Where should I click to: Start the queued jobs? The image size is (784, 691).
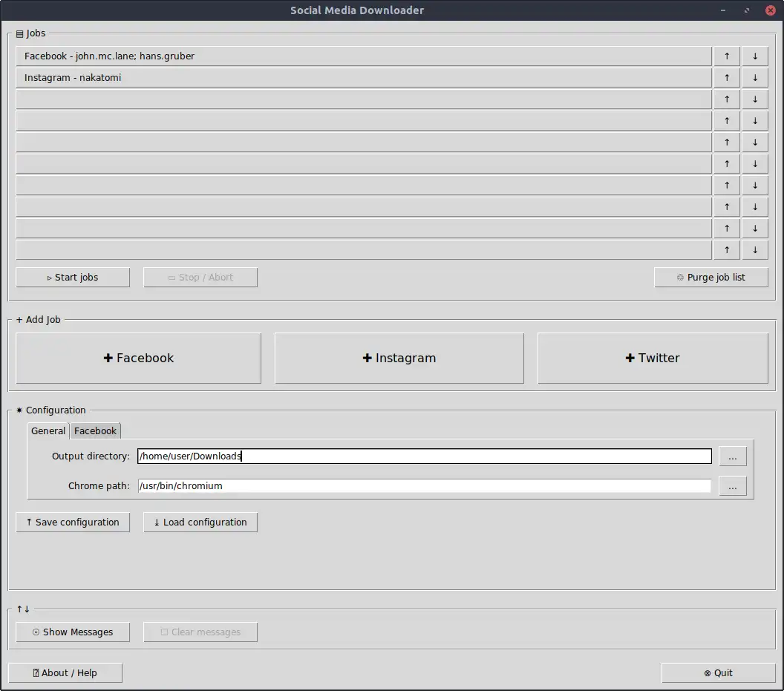73,278
